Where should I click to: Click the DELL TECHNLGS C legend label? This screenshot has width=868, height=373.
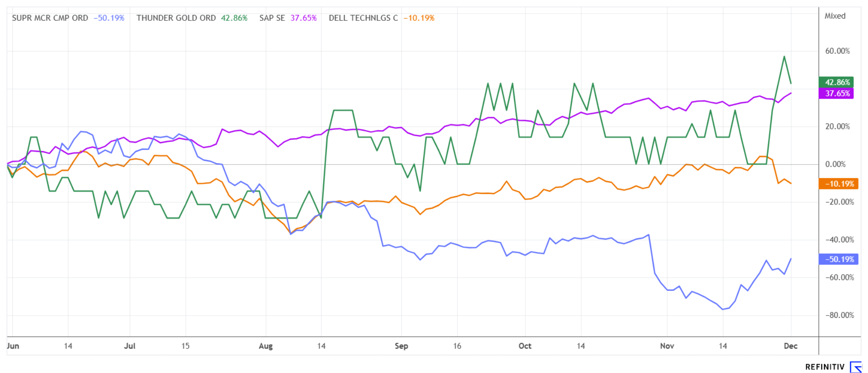pyautogui.click(x=363, y=18)
